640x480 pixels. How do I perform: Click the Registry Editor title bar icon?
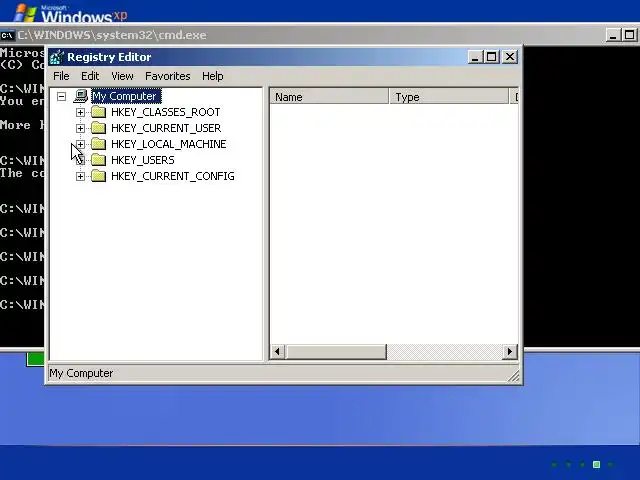(x=57, y=57)
